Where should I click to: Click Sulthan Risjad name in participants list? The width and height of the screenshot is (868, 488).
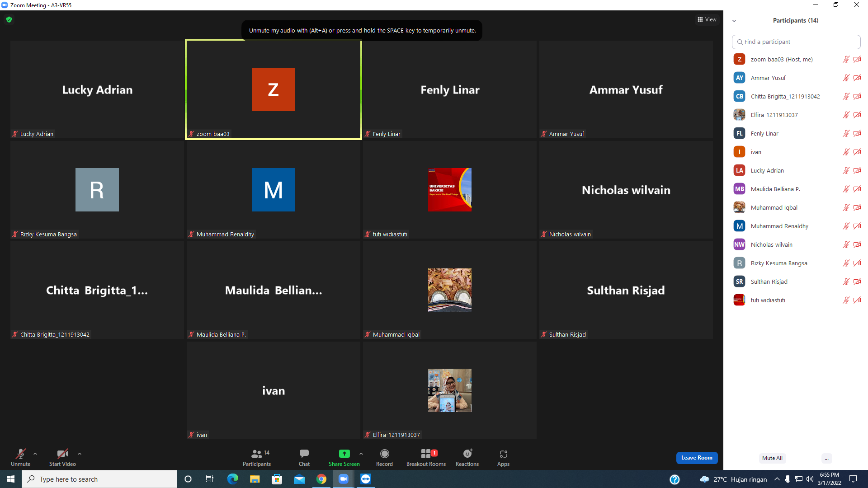769,282
